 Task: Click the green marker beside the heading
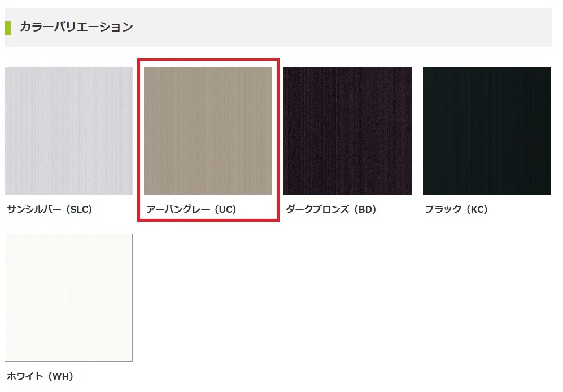8,28
